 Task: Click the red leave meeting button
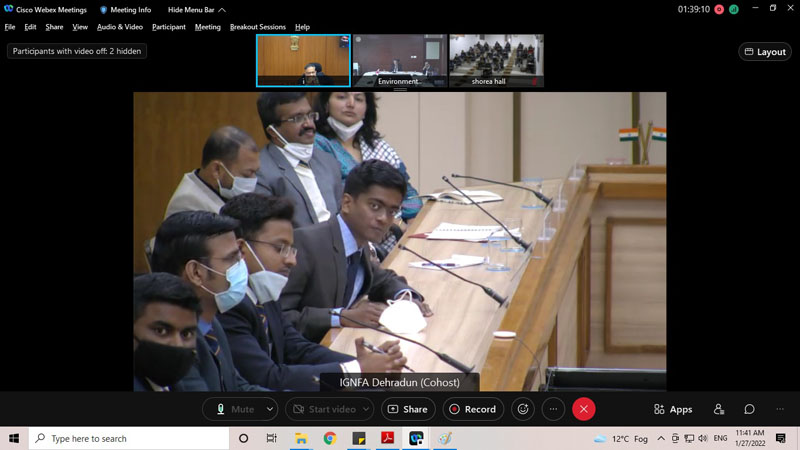(x=584, y=409)
